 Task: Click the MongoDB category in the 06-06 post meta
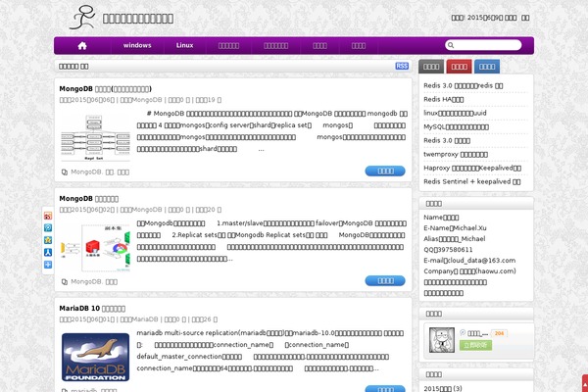tap(146, 100)
